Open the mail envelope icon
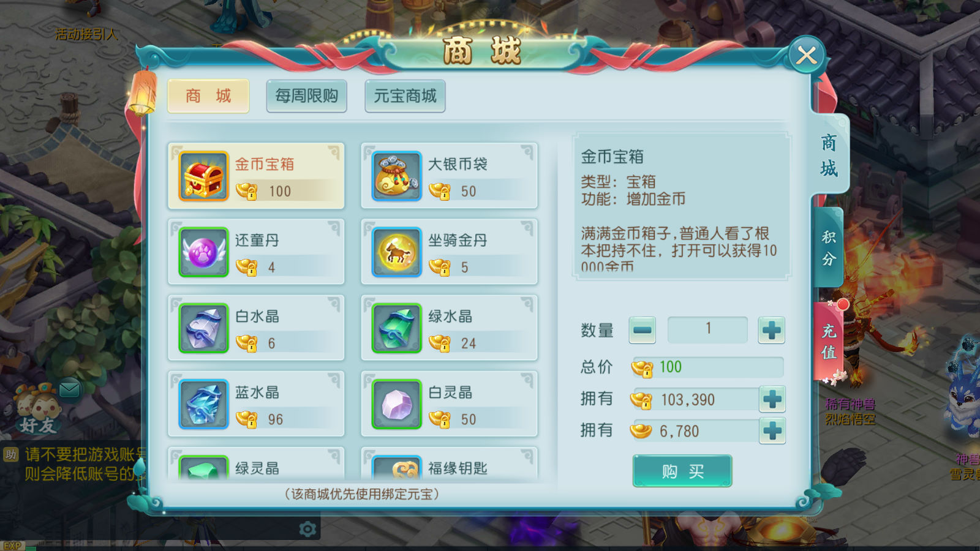This screenshot has width=980, height=551. point(69,389)
